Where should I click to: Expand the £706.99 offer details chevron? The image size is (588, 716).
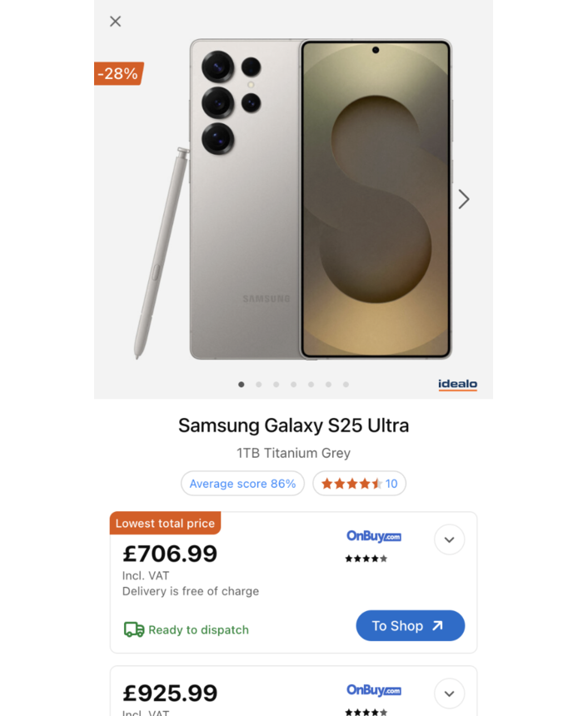pos(449,539)
